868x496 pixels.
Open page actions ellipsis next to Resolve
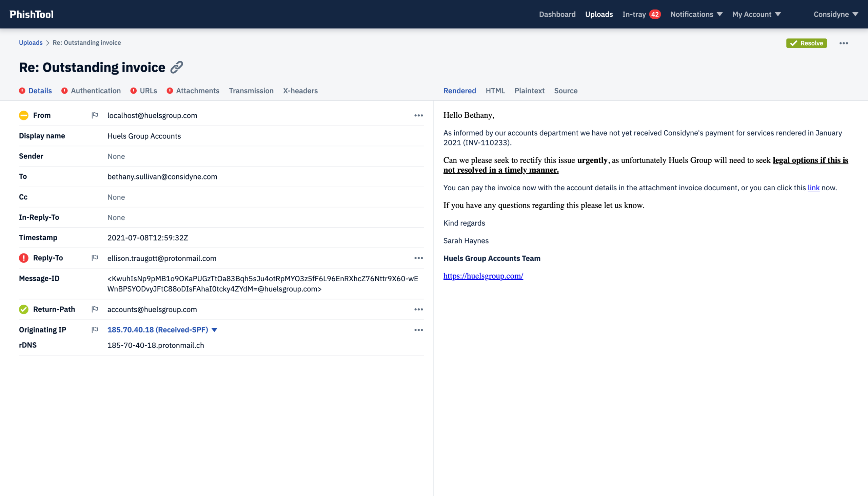pyautogui.click(x=844, y=43)
